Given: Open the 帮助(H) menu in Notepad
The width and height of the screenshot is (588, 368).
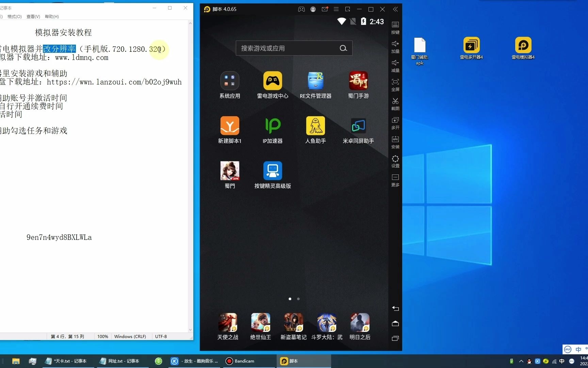Looking at the screenshot, I should pyautogui.click(x=52, y=16).
